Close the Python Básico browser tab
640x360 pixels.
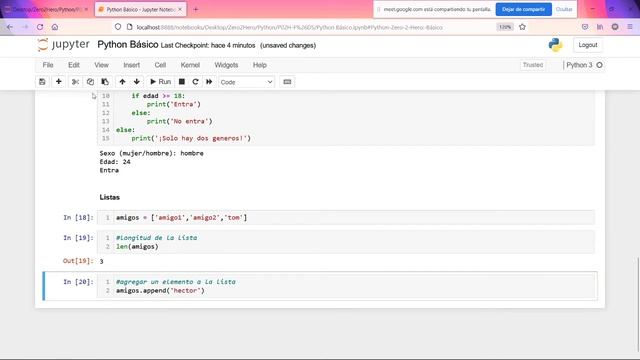[x=180, y=9]
